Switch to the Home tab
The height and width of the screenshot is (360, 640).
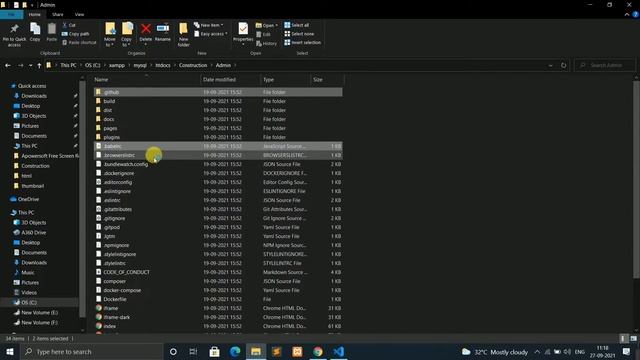[x=35, y=14]
